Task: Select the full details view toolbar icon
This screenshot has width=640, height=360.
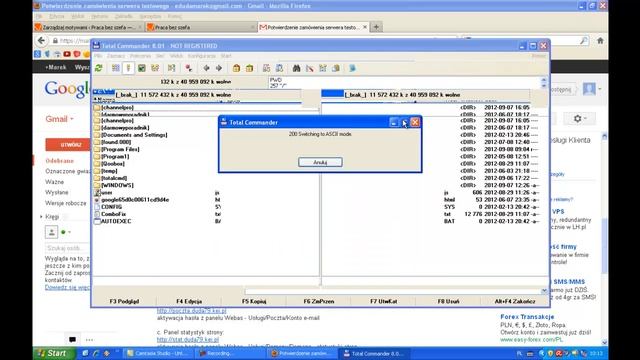Action: [x=128, y=68]
